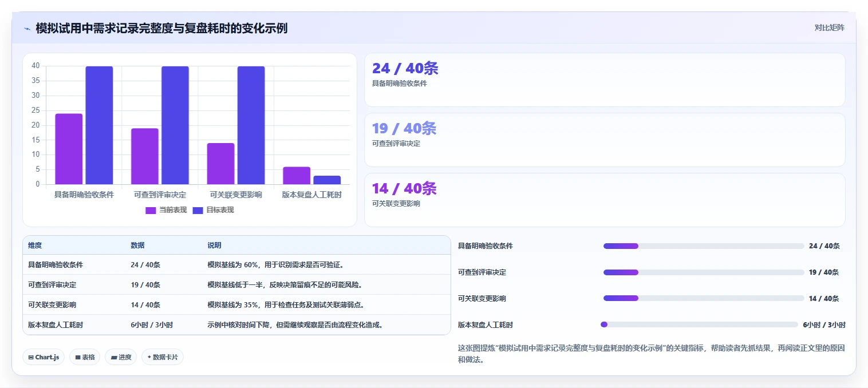Click the blue 可关联变更影响 target bar
The image size is (868, 388).
[x=251, y=125]
